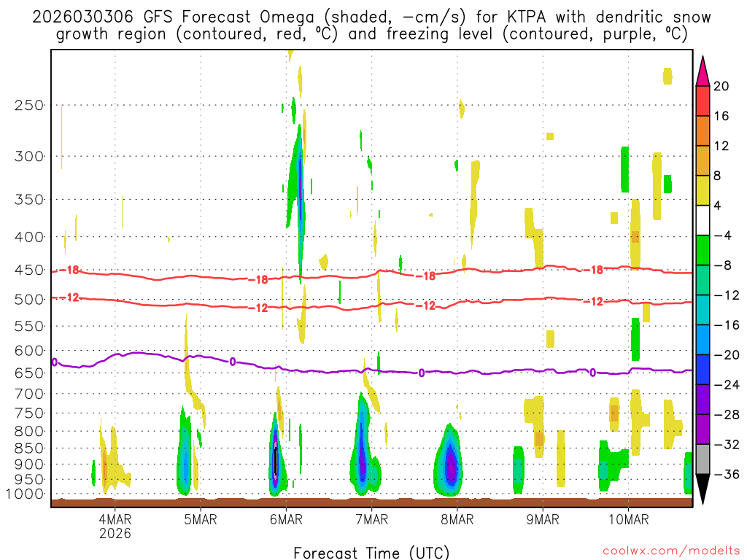Pick the white -4 to 4 colorbar swatch

703,220
